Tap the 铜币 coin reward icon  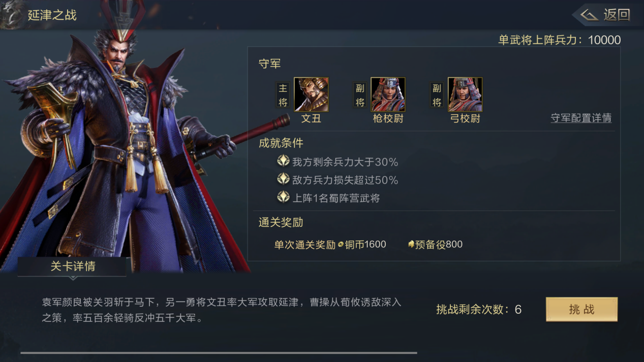point(341,245)
